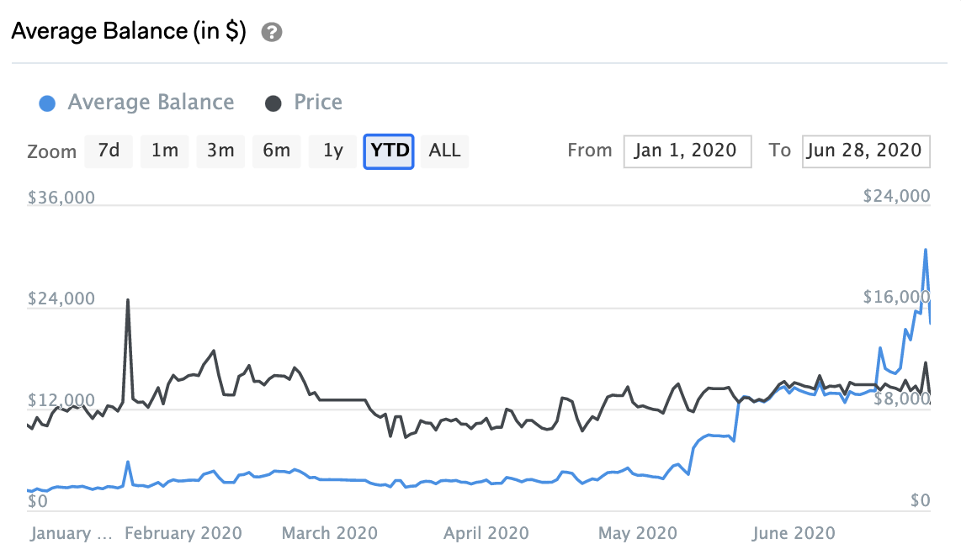The width and height of the screenshot is (961, 560).
Task: Click the blue Average Balance legend dot
Action: tap(48, 103)
